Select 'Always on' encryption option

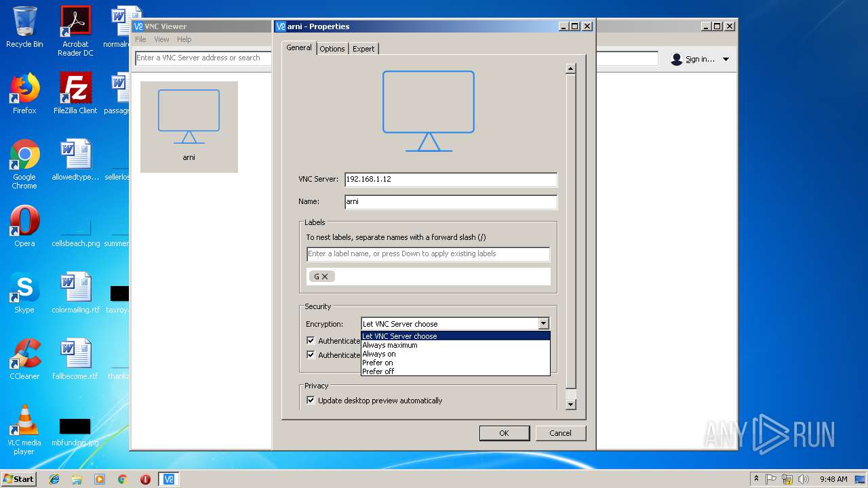[x=455, y=354]
